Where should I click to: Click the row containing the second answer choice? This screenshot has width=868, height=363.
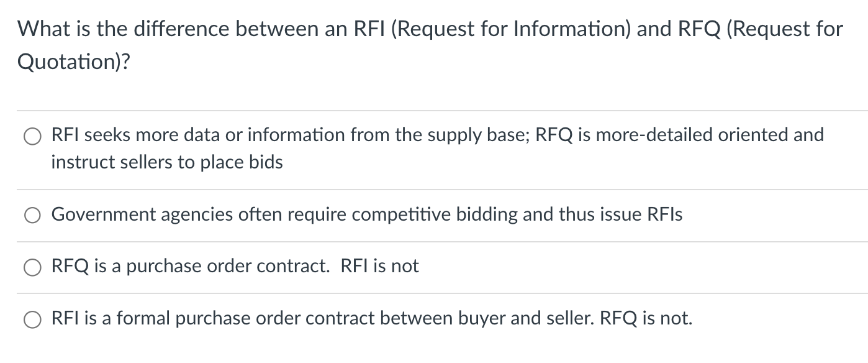pyautogui.click(x=366, y=215)
